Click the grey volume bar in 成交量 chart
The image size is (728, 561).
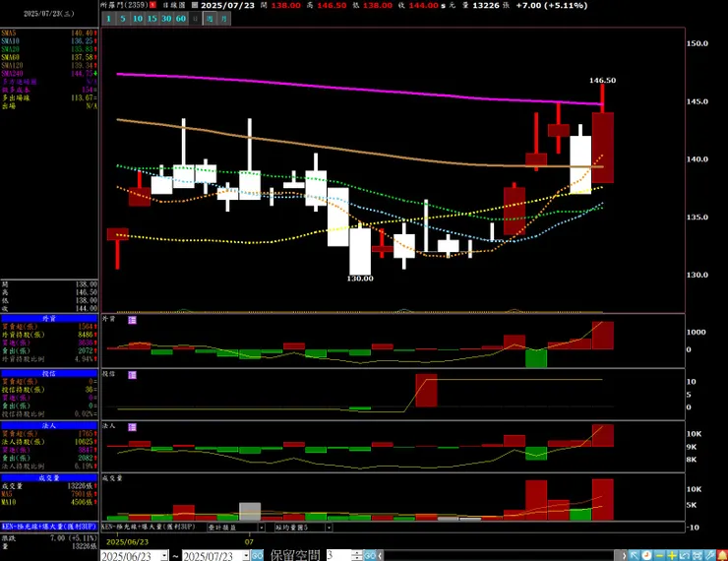click(x=250, y=512)
